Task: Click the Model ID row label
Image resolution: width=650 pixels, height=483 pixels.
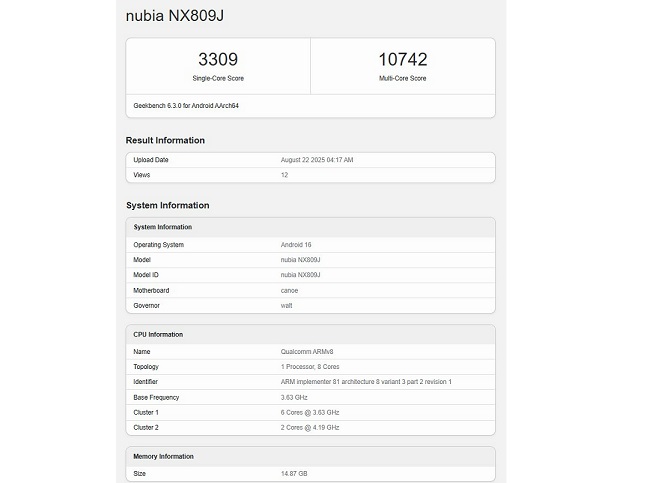Action: pyautogui.click(x=147, y=274)
